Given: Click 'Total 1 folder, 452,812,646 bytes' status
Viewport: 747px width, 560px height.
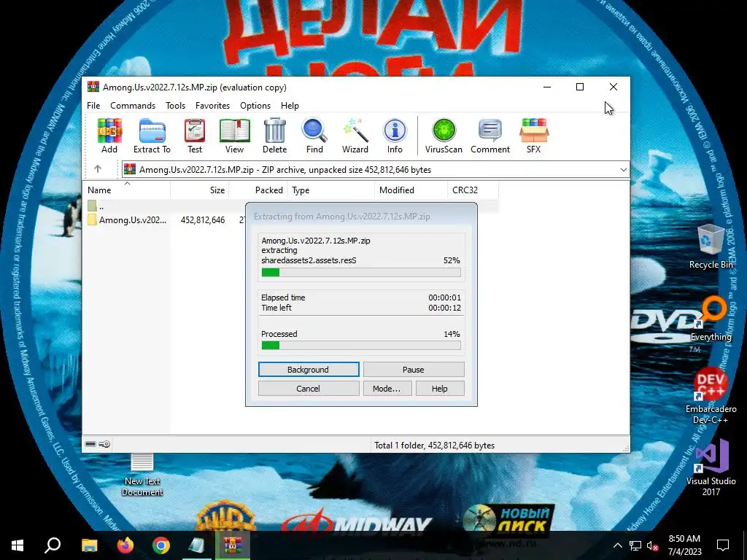Looking at the screenshot, I should click(x=435, y=446).
